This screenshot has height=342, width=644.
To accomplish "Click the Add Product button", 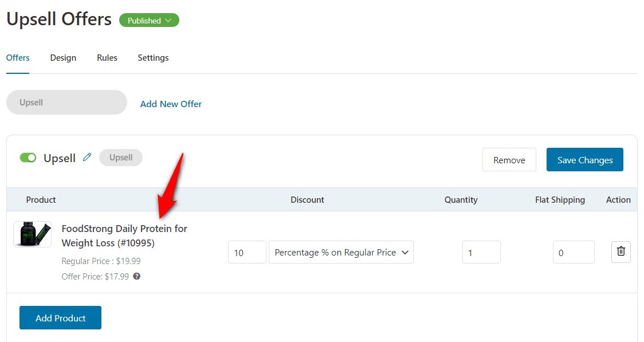I will [60, 317].
